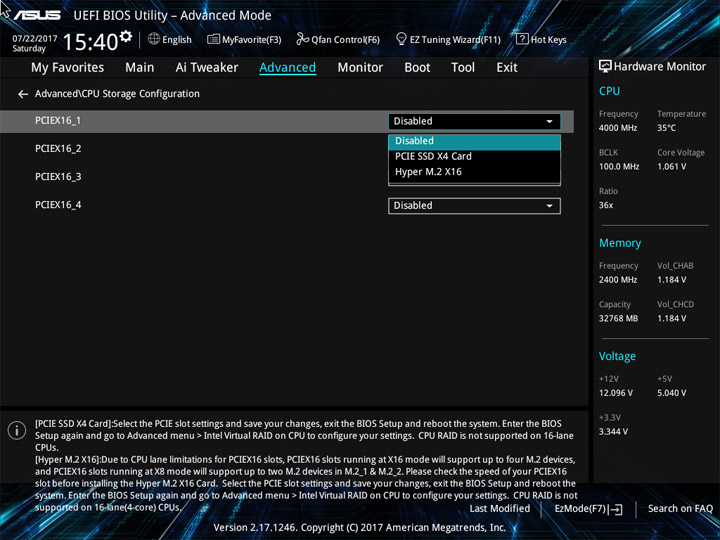Click the Vol_CHAB label
Viewport: 720px width, 540px height.
(675, 266)
